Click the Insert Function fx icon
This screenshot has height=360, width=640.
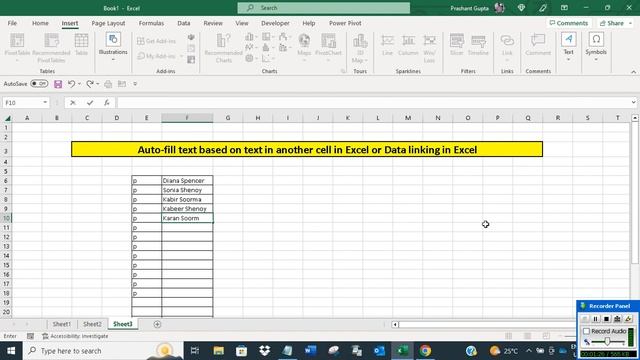click(x=107, y=103)
